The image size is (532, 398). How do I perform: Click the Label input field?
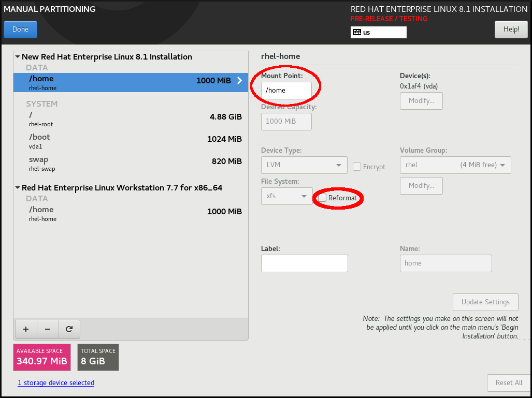click(x=304, y=263)
